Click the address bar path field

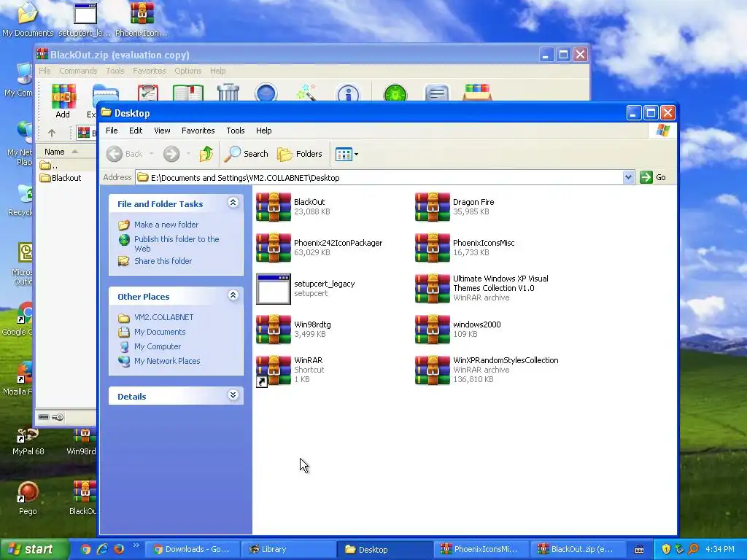point(379,178)
